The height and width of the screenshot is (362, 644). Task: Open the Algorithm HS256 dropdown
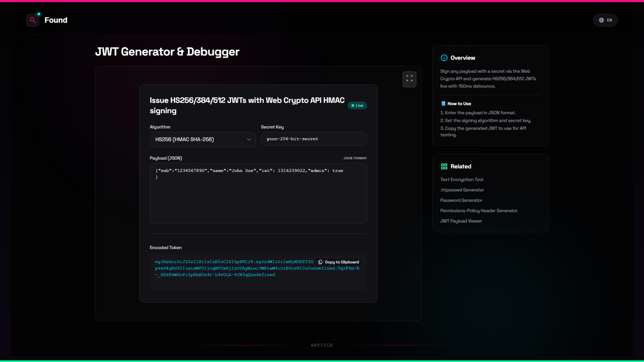pyautogui.click(x=203, y=139)
